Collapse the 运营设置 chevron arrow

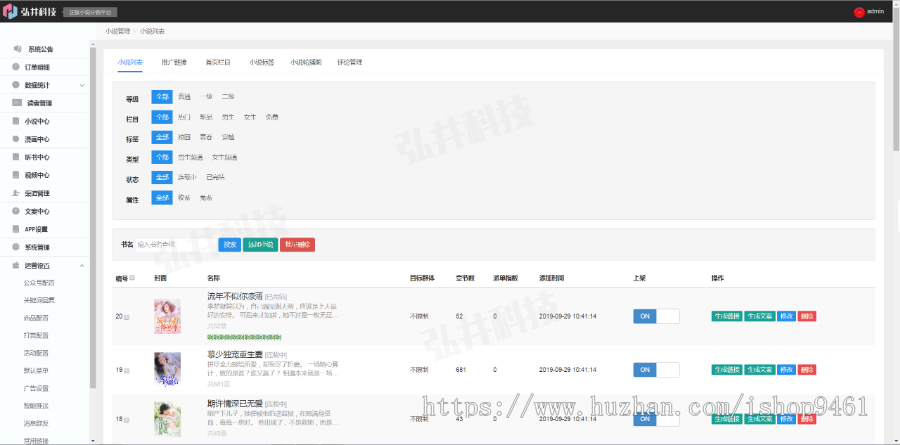point(82,266)
